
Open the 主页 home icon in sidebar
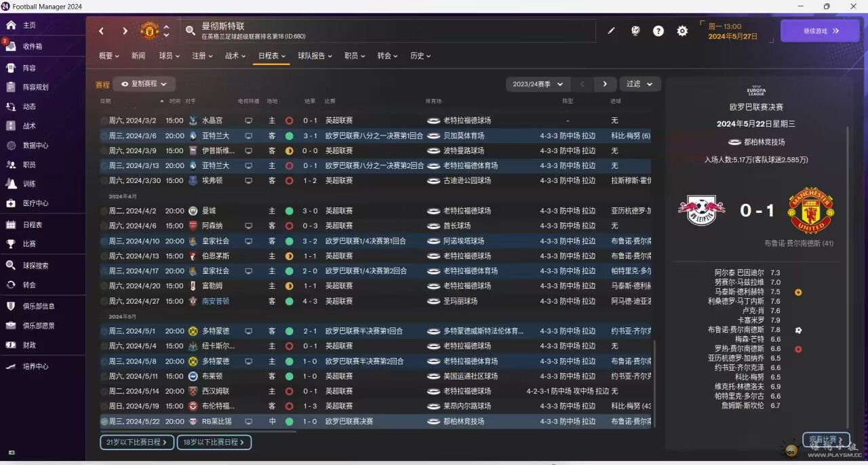(11, 25)
